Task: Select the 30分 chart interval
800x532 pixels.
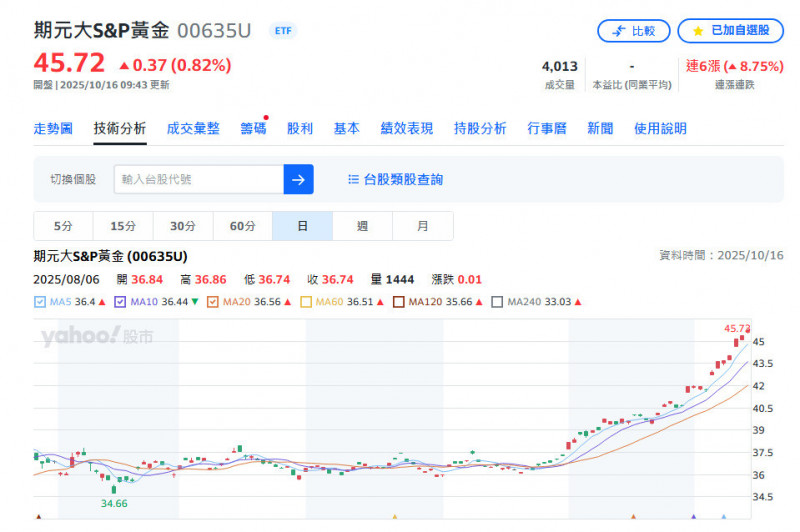Action: click(x=183, y=226)
